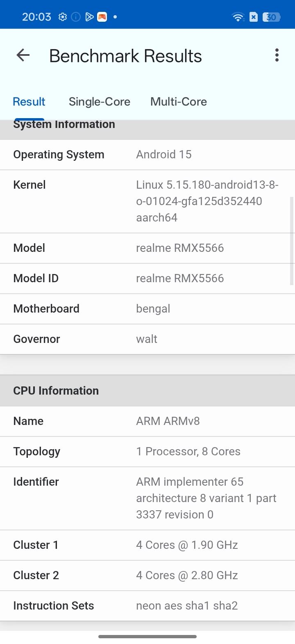Image resolution: width=295 pixels, height=644 pixels.
Task: Click the vertical scrollbar thumb
Action: [292, 240]
